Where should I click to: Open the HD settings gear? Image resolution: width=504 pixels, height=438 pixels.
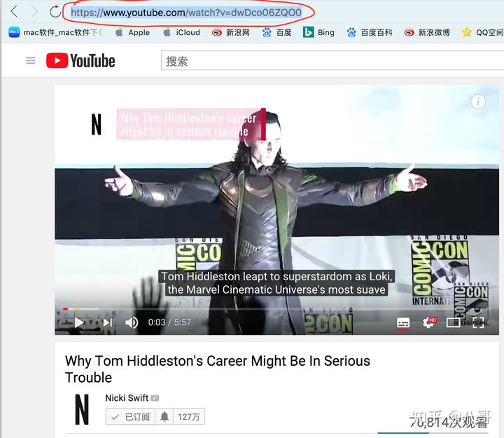429,322
